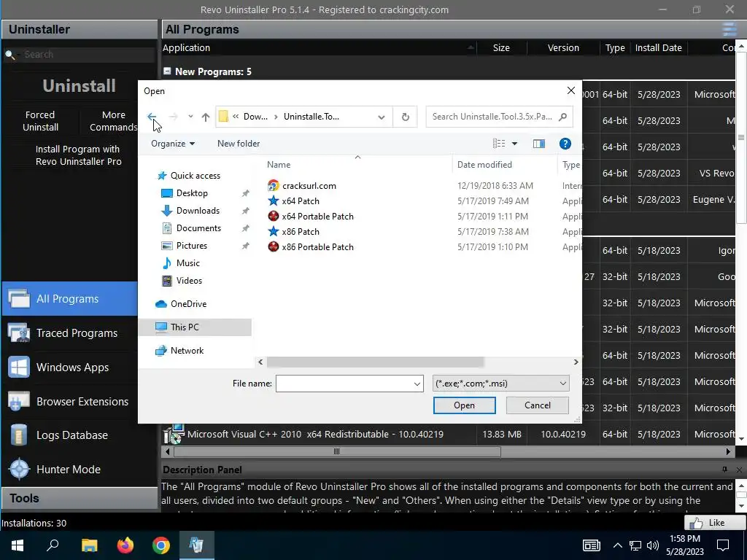This screenshot has height=560, width=747.
Task: Collapse the New Programs group
Action: pos(167,71)
